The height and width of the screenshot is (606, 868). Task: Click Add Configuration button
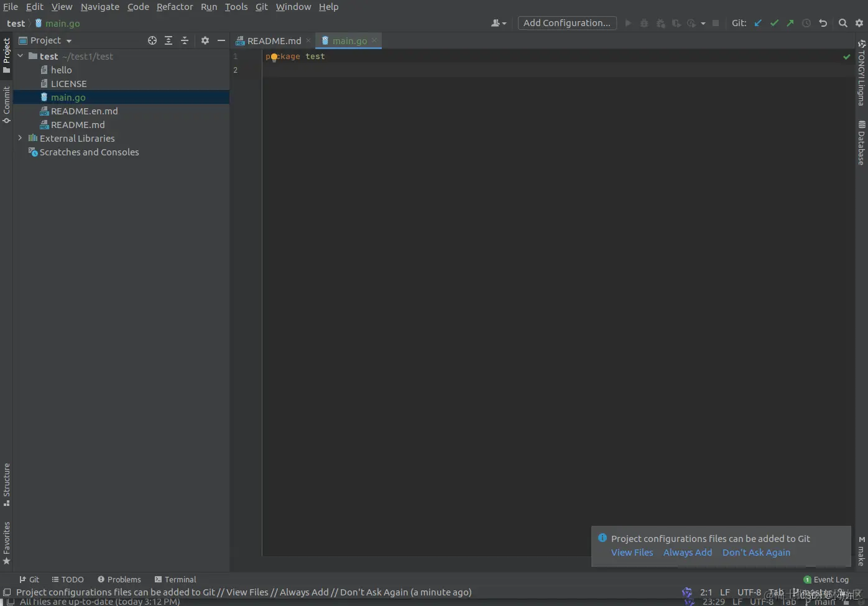(x=567, y=23)
